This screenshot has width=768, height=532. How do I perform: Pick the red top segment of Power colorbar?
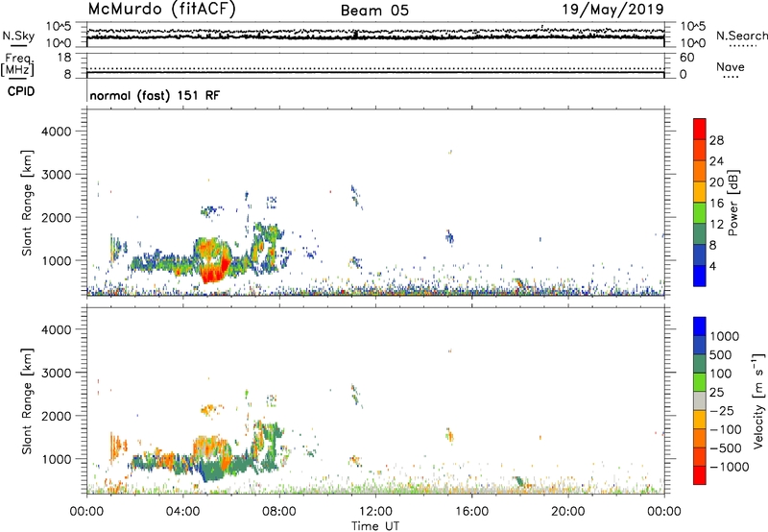point(700,129)
